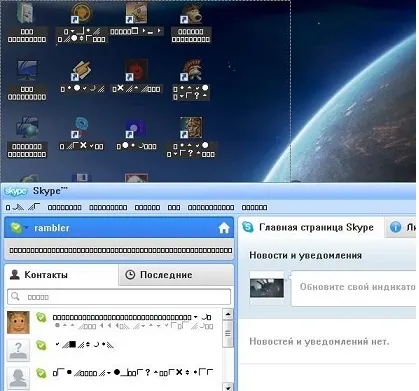Switch to the Контакты tab
419x391 pixels.
coord(61,275)
